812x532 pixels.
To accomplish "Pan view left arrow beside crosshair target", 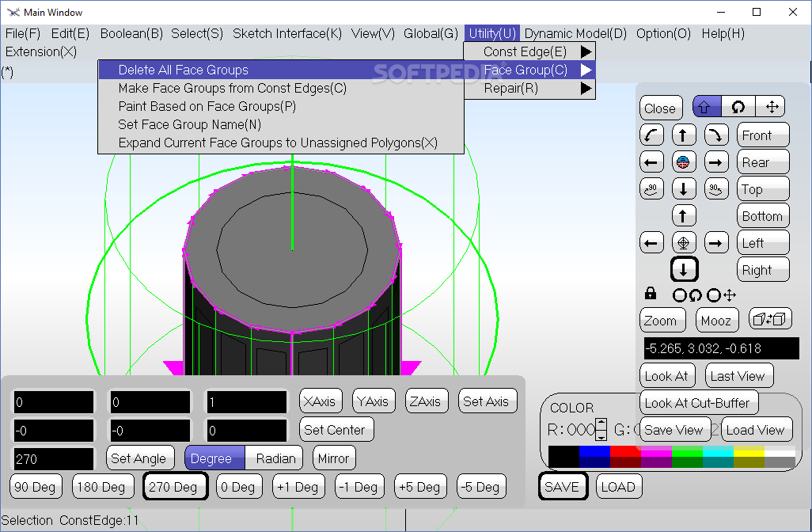I will [651, 242].
